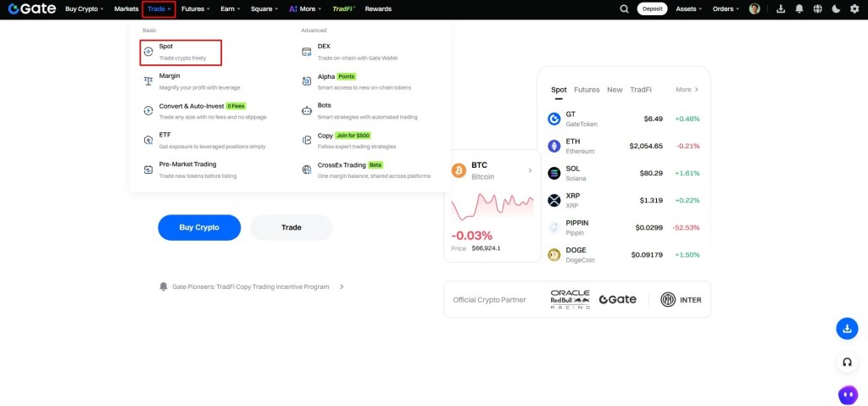The width and height of the screenshot is (868, 406).
Task: Select Pre-Market Trading entry
Action: 190,170
